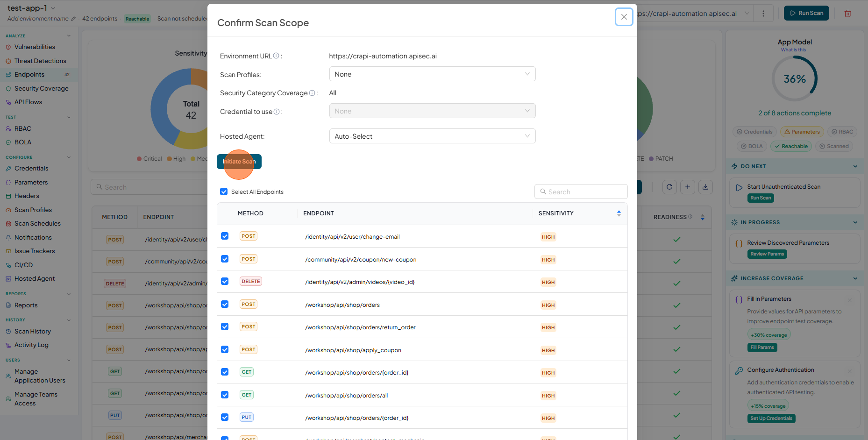The height and width of the screenshot is (440, 868).
Task: Open the Credential to use dropdown
Action: (x=432, y=111)
